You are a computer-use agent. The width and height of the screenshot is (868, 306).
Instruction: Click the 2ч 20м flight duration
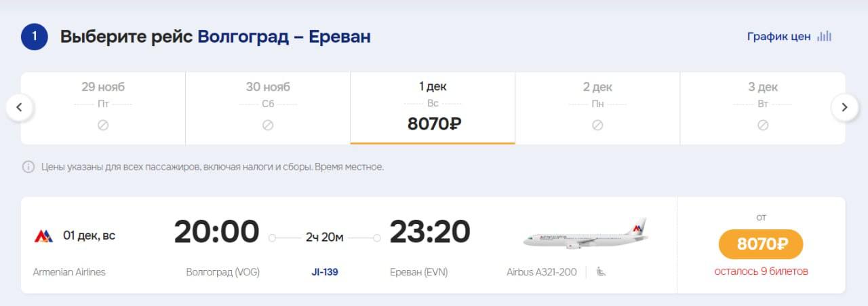click(325, 237)
